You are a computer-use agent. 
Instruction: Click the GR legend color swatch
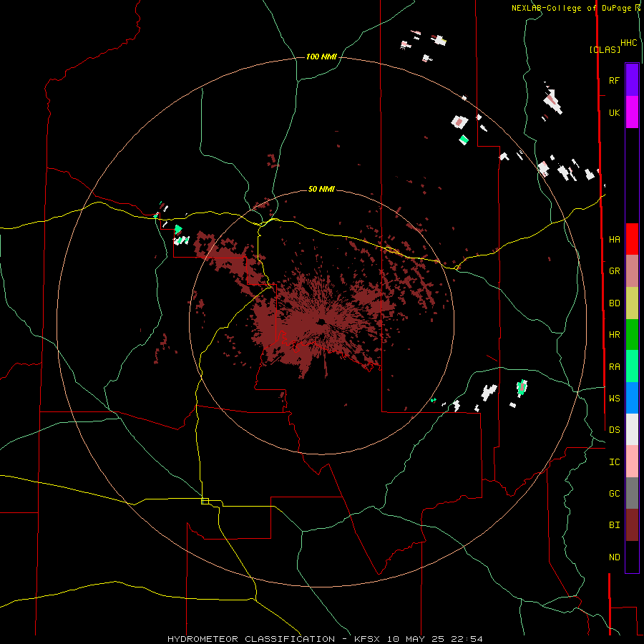pos(632,271)
